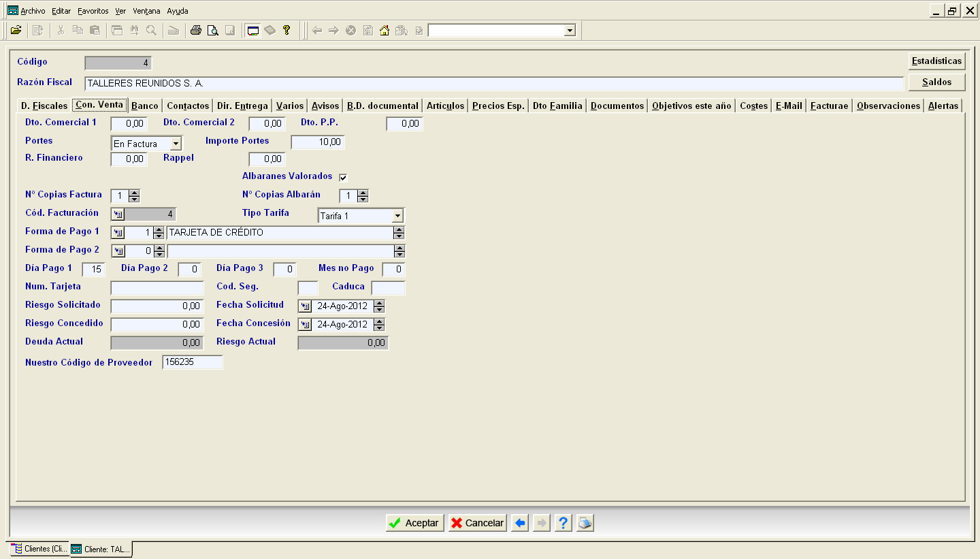Select the Cliente: TAL... window tab at the bottom
This screenshot has width=980, height=559.
pos(101,549)
